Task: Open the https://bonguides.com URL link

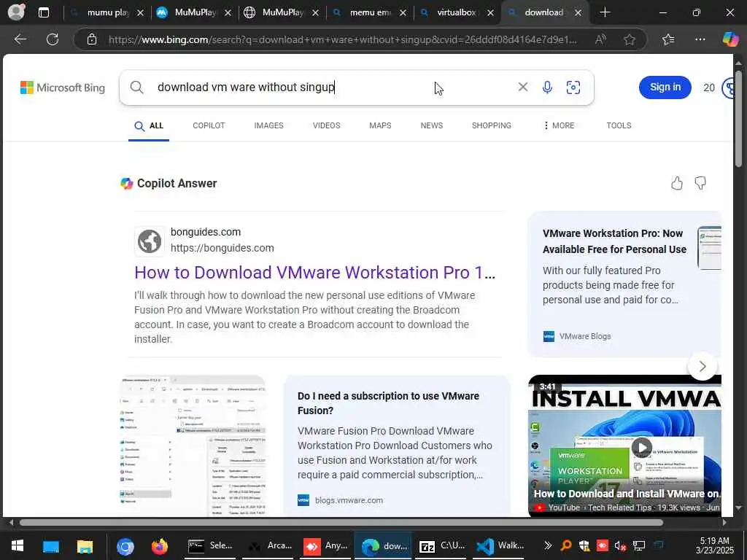Action: [222, 248]
